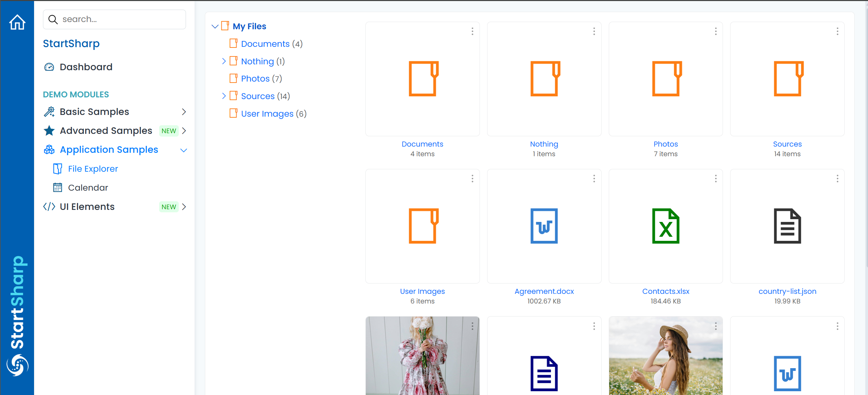Expand the Sources node in the tree
The width and height of the screenshot is (868, 395).
[224, 96]
